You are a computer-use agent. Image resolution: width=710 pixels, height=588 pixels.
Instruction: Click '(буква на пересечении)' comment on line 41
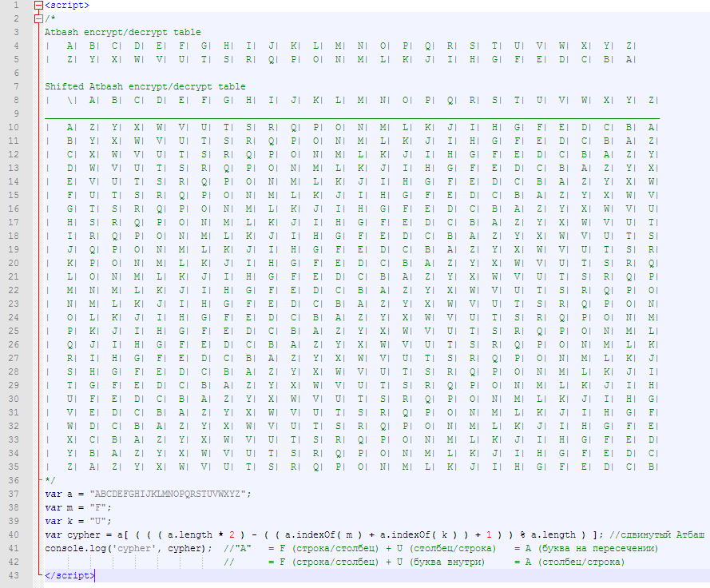coord(597,548)
